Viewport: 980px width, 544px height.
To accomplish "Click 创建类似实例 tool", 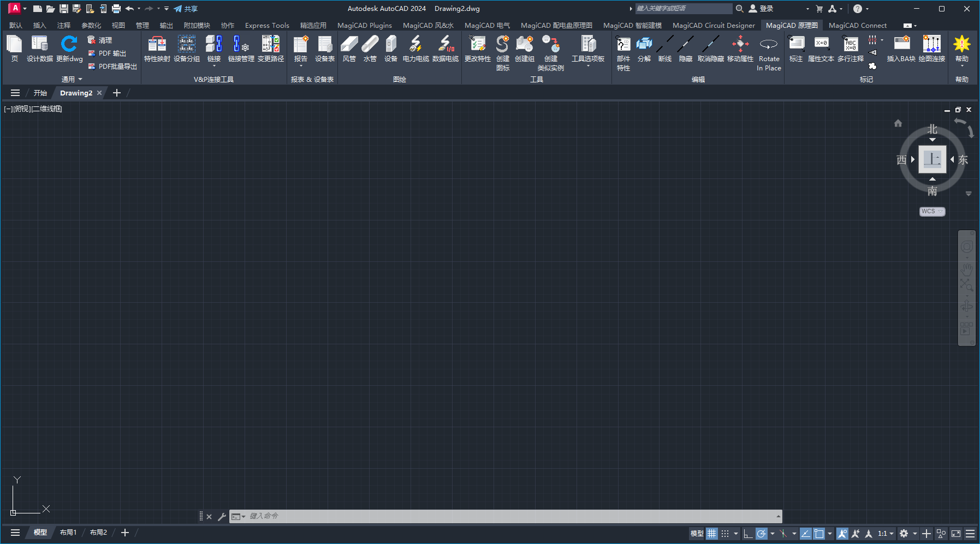I will click(551, 53).
